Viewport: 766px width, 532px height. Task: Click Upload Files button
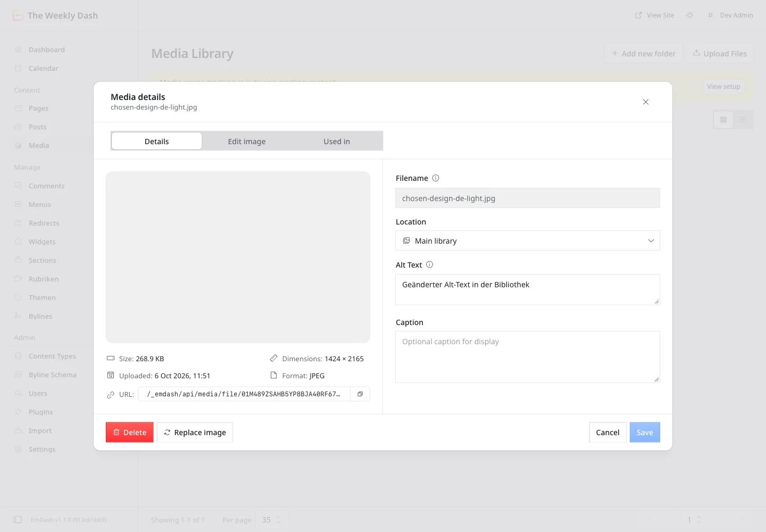click(x=720, y=54)
